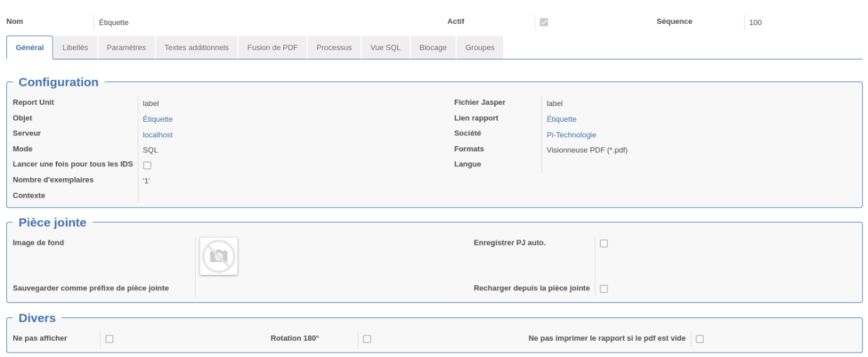This screenshot has width=868, height=357.
Task: Check Ne pas imprimer si pdf vide
Action: [699, 339]
